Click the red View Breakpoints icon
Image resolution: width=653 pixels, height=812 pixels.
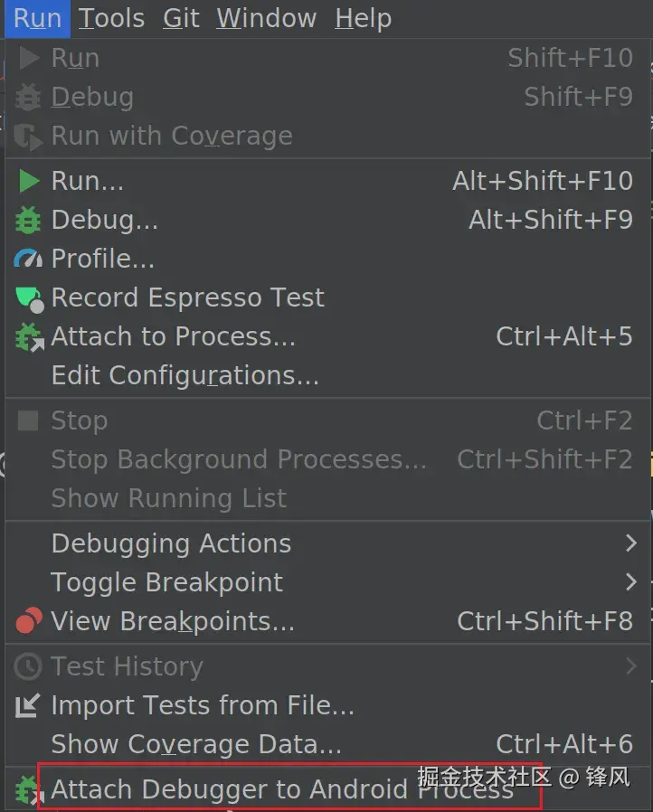[29, 621]
